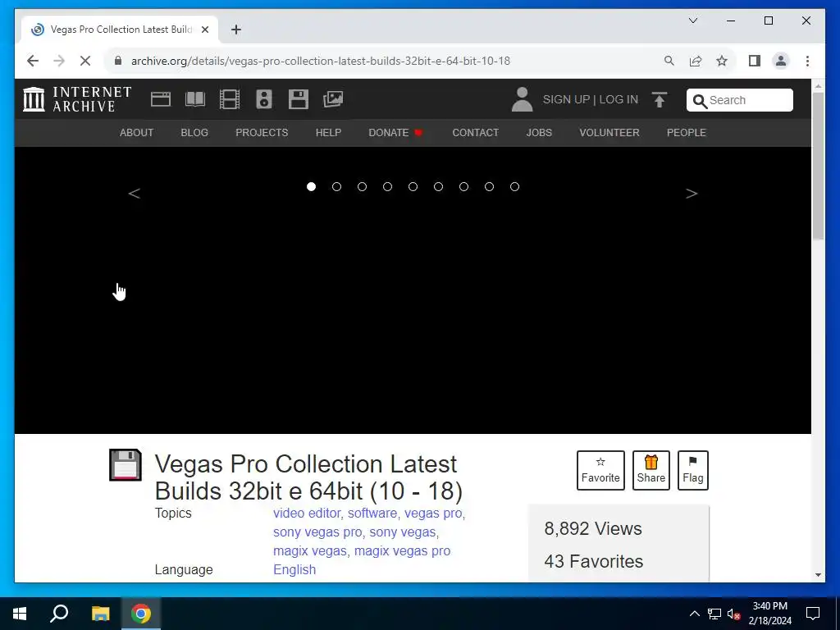Image resolution: width=840 pixels, height=630 pixels.
Task: Open the Web (Wayback) icon in the Archive nav
Action: 161,99
